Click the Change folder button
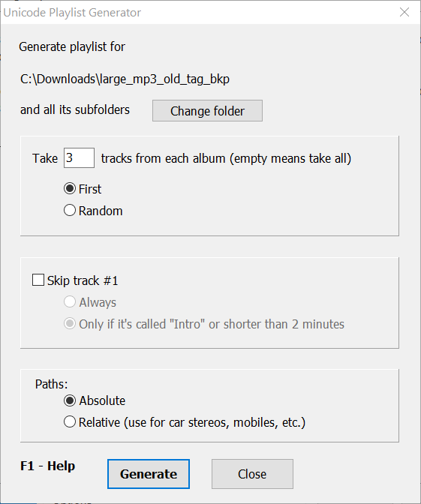 point(207,110)
